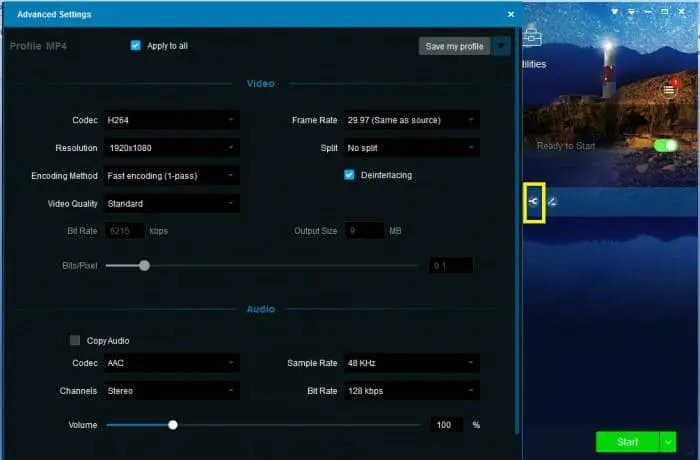700x460 pixels.
Task: Click the Volume slider handle
Action: pos(173,425)
